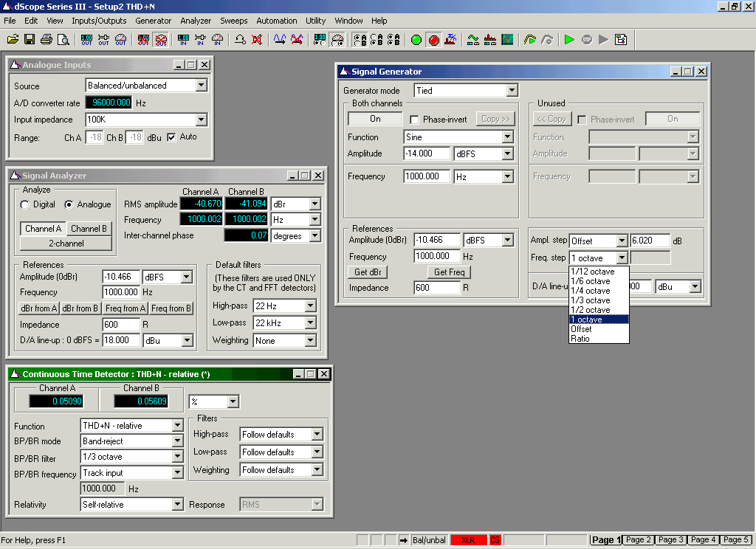Click the red bar chart toolbar icon
Viewport: 756px width, 549px height.
(x=490, y=40)
